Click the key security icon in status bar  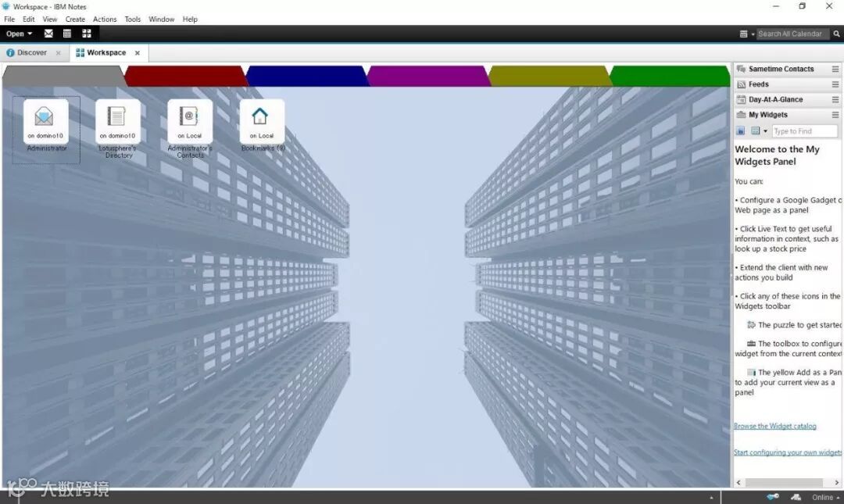[773, 497]
